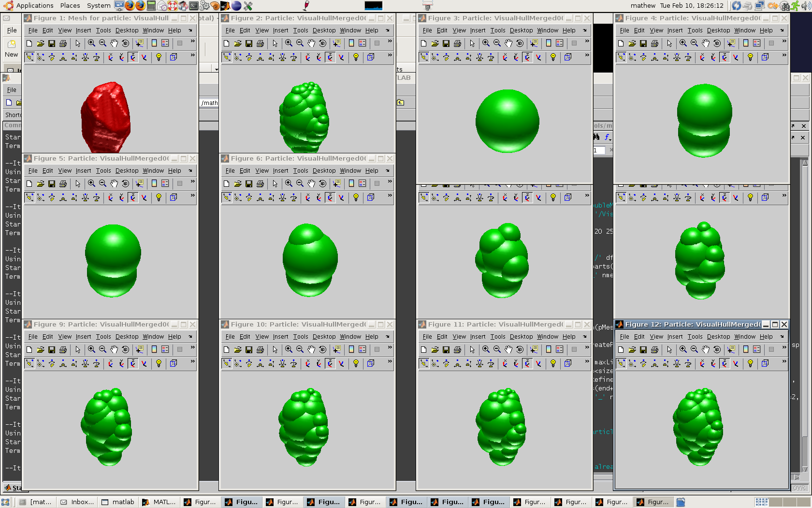Click the scene light bulb in Figure 9
Image resolution: width=812 pixels, height=508 pixels.
tap(159, 363)
